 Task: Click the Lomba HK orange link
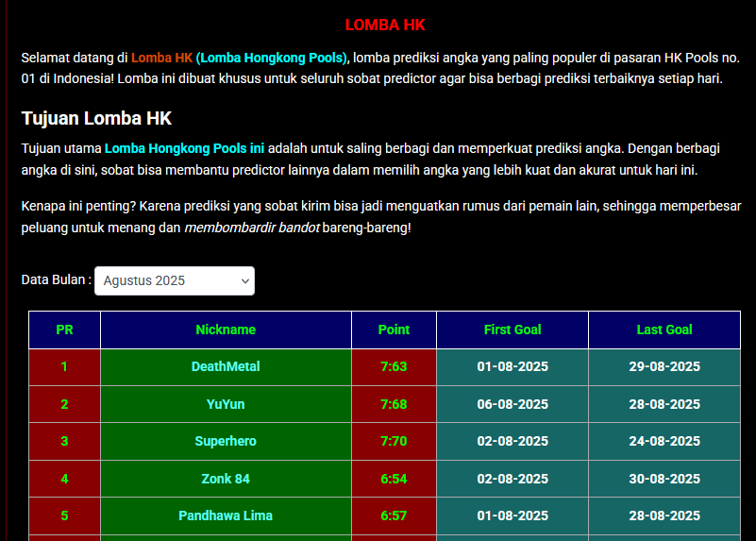click(162, 58)
